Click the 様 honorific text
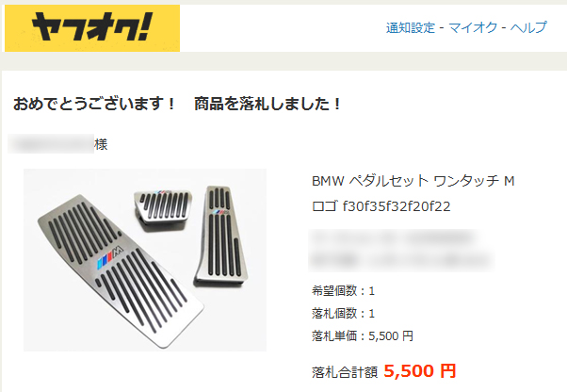The width and height of the screenshot is (567, 392). 101,144
